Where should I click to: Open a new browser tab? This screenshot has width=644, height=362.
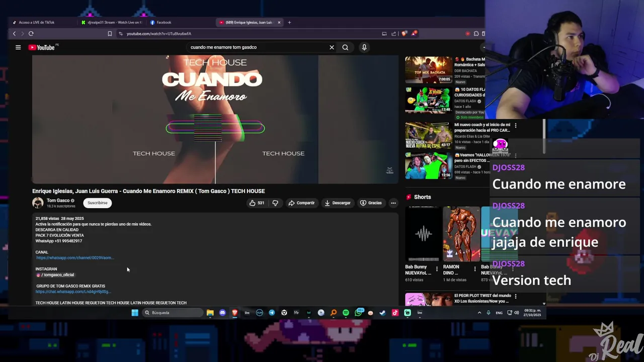pyautogui.click(x=289, y=22)
